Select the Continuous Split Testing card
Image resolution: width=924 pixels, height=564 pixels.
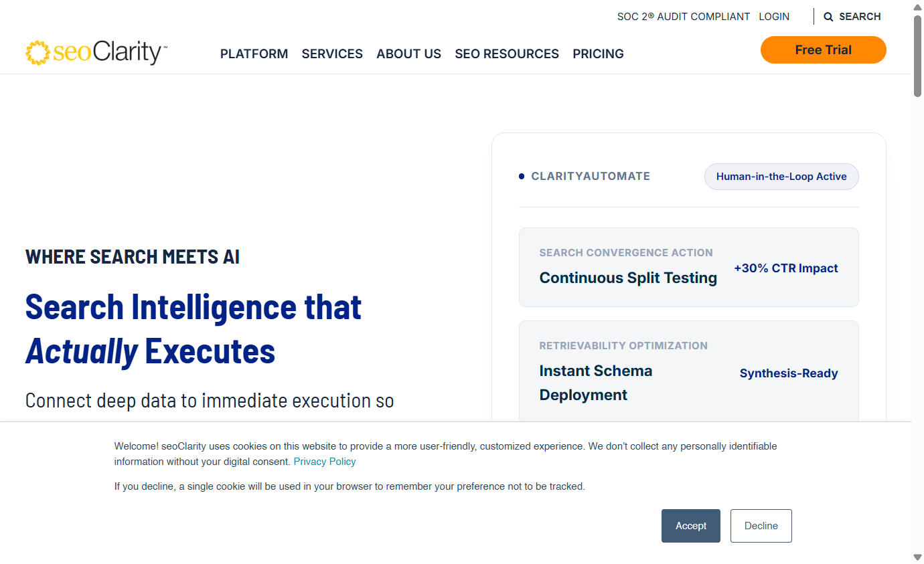689,268
